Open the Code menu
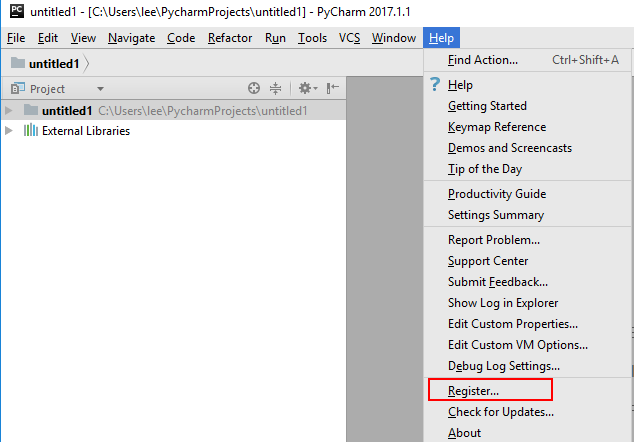Screen dimensions: 634x442 pos(181,38)
